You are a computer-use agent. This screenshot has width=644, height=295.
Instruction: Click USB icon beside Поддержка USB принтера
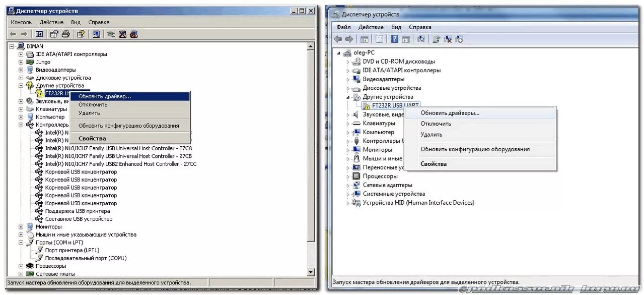(x=40, y=211)
